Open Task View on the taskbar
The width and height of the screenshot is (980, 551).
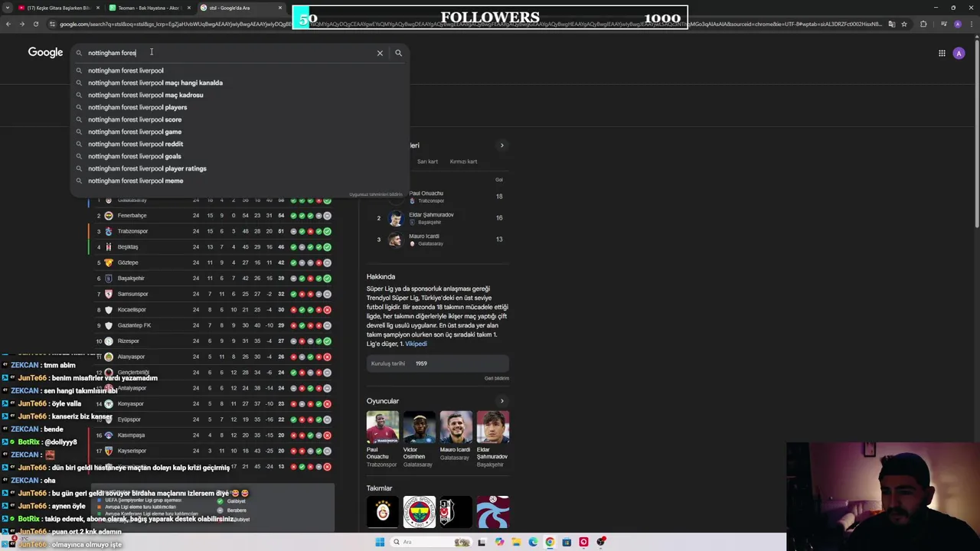(482, 542)
